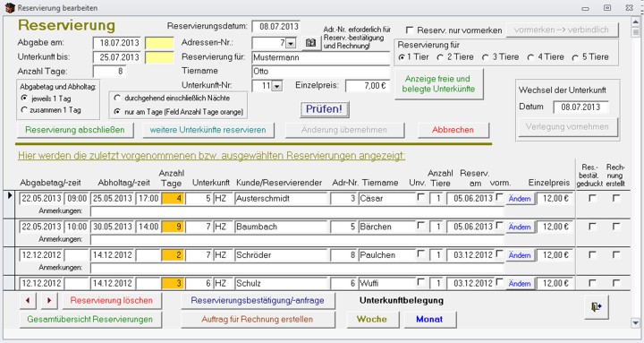Screen dimensions: 644x343
Task: Click Wechsel der Unterkunft Datum field
Action: pos(580,107)
